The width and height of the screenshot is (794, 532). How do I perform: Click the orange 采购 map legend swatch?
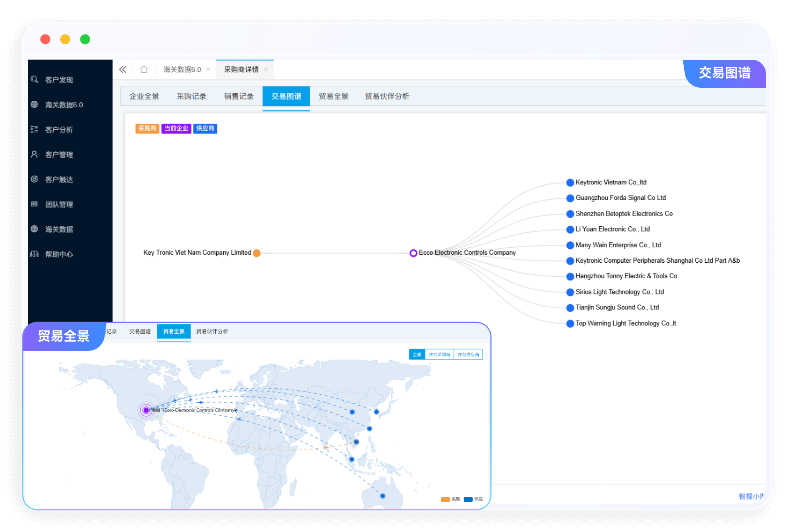(x=445, y=499)
